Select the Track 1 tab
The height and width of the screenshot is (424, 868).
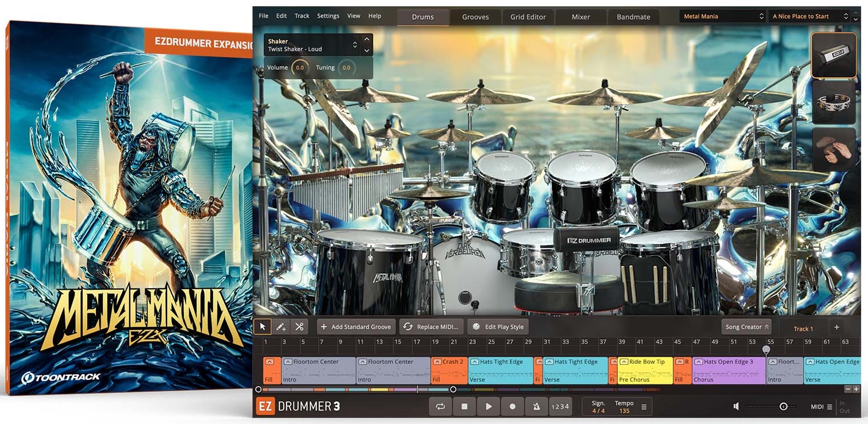(x=803, y=329)
